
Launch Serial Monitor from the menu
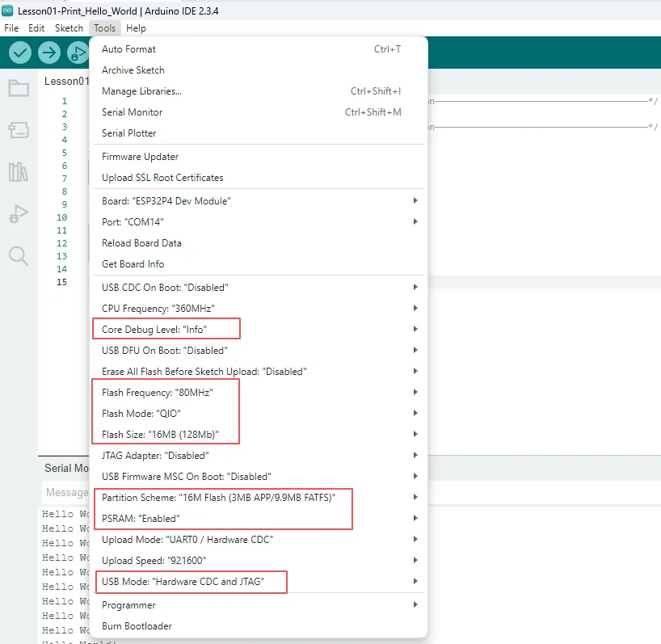[x=258, y=112]
